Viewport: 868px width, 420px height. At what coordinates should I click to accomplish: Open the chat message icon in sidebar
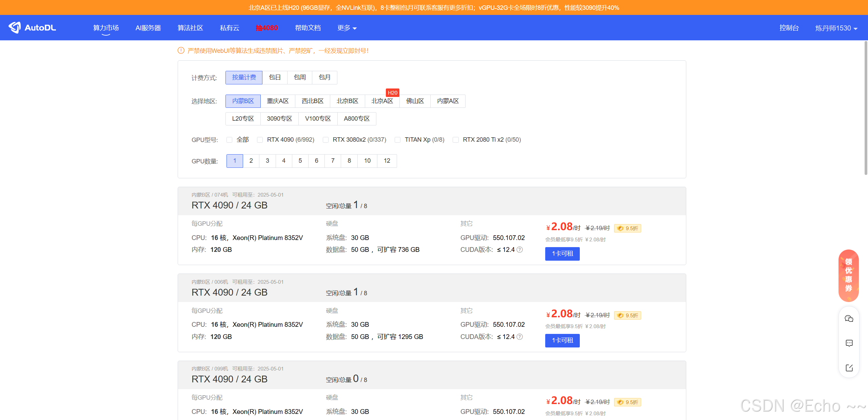pos(849,343)
